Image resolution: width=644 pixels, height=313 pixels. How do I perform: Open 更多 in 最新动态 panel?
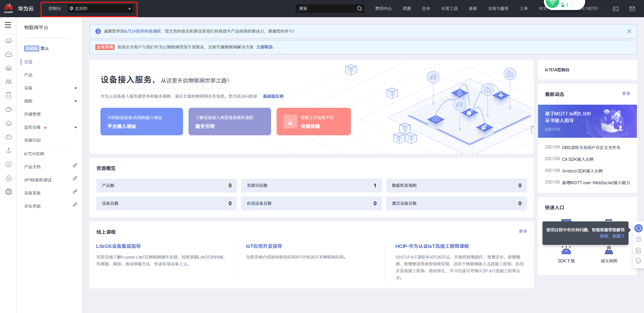pyautogui.click(x=626, y=94)
